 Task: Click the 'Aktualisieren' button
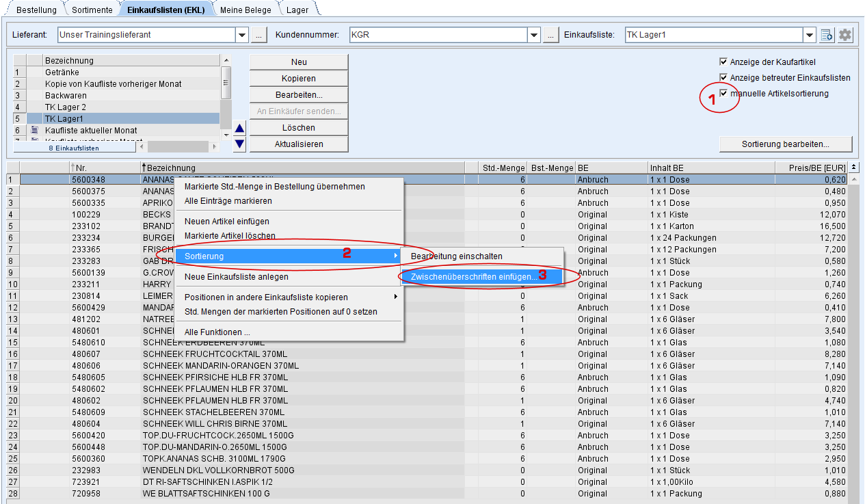coord(299,144)
